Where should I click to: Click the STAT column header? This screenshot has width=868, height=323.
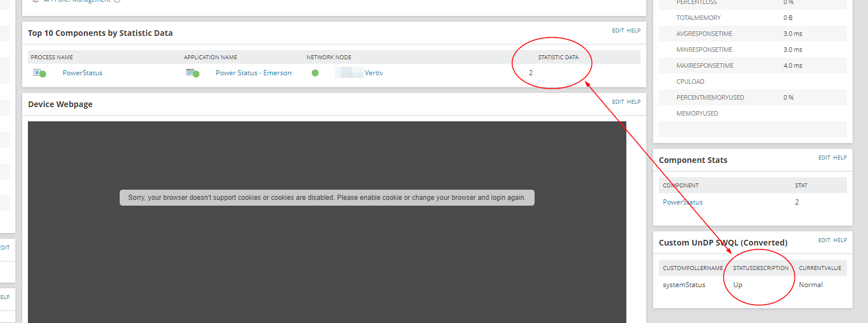click(x=801, y=186)
